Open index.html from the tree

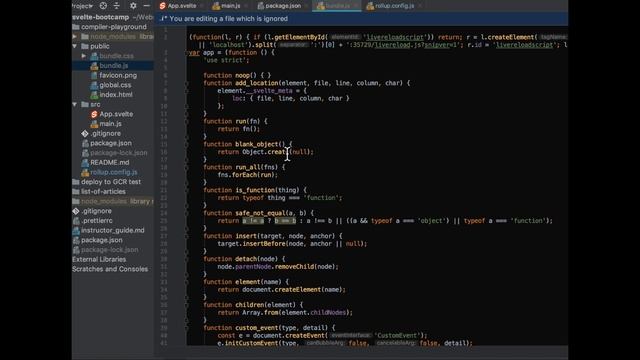116,94
